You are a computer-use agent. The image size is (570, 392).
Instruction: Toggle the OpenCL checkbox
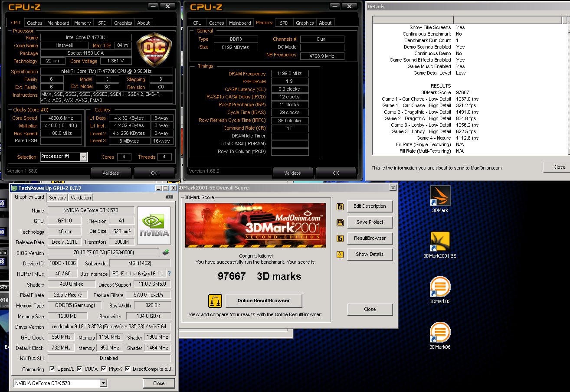tap(52, 369)
